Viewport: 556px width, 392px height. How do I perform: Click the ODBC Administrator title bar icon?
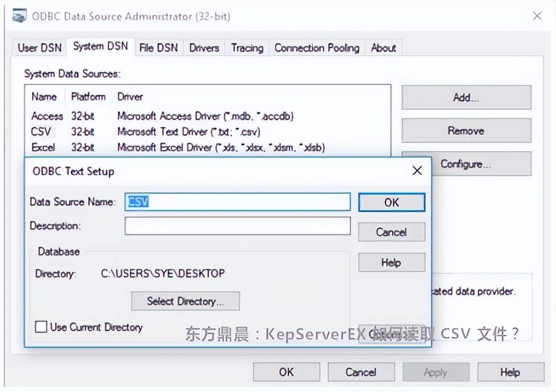pyautogui.click(x=19, y=16)
